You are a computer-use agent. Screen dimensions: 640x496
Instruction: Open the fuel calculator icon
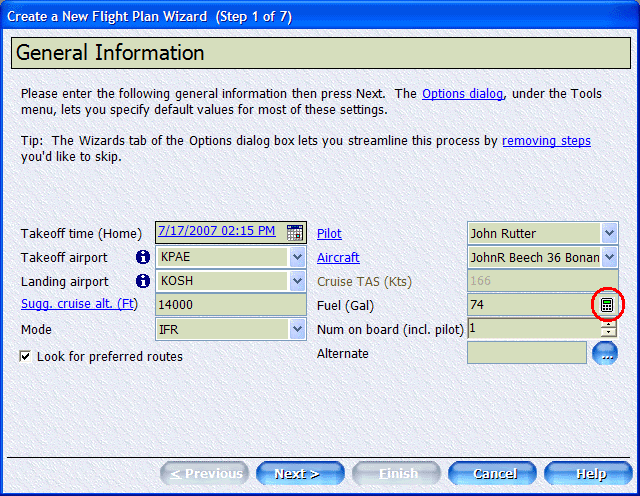point(607,305)
